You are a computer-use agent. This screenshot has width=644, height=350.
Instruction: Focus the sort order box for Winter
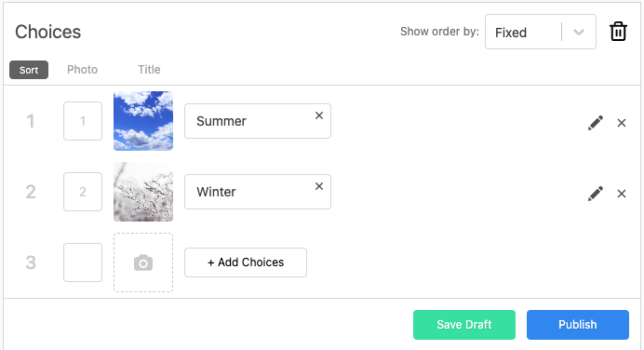83,192
